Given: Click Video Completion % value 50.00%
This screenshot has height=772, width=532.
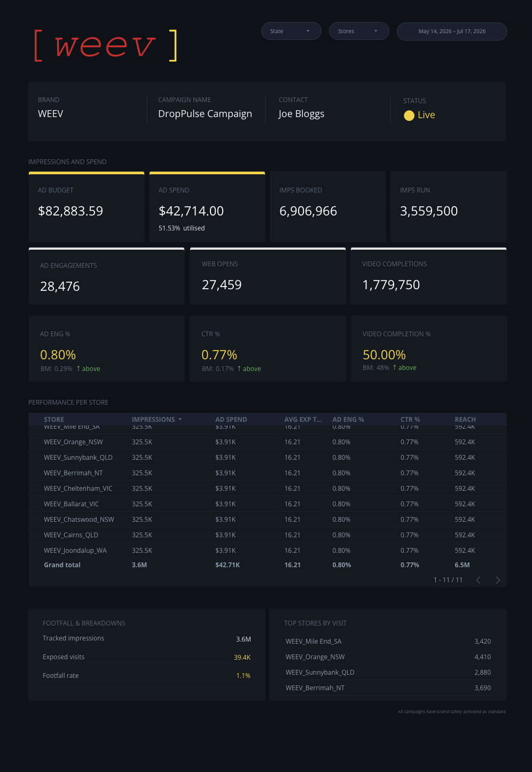Looking at the screenshot, I should click(x=385, y=355).
